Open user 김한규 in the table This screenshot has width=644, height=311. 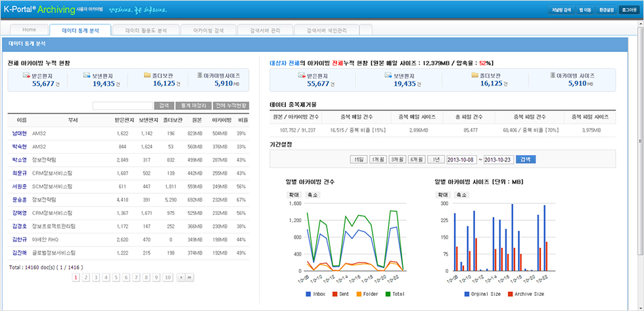[19, 239]
